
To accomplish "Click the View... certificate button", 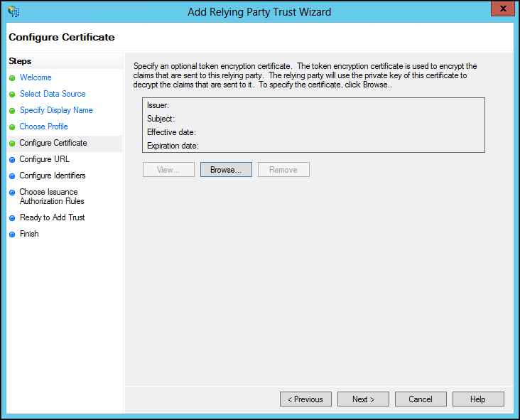I will (168, 170).
